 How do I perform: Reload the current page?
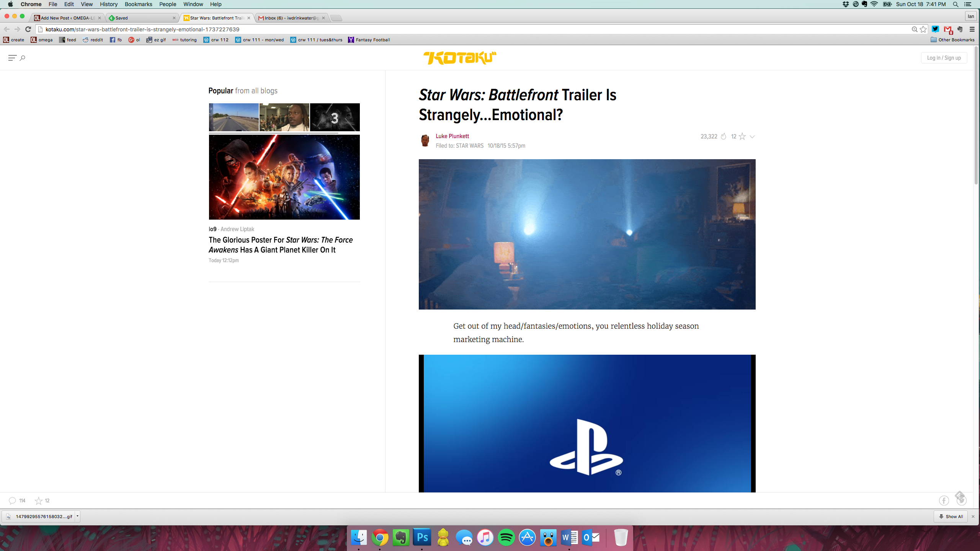[28, 29]
